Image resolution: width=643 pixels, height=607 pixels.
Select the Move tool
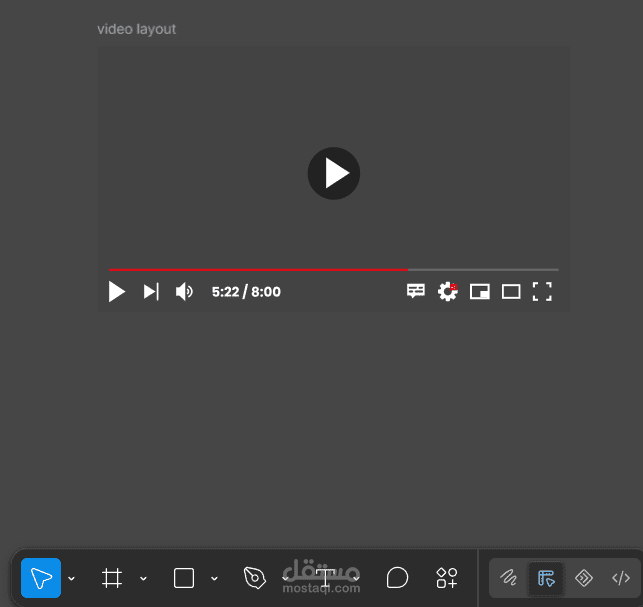(41, 578)
